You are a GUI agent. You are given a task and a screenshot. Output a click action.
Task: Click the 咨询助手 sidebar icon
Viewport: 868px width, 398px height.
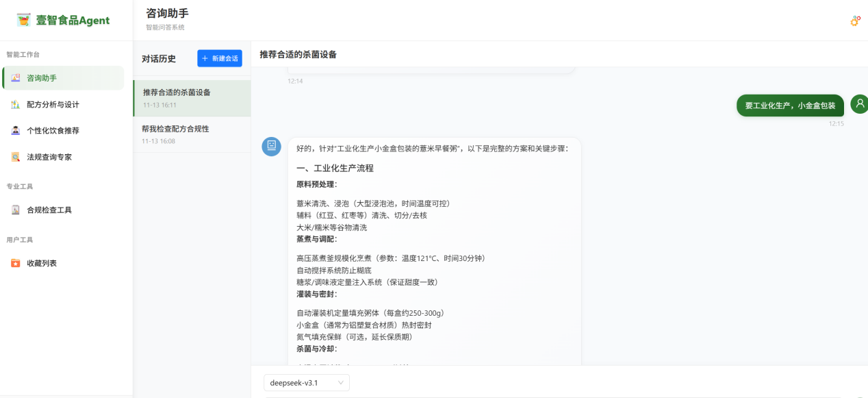(16, 78)
